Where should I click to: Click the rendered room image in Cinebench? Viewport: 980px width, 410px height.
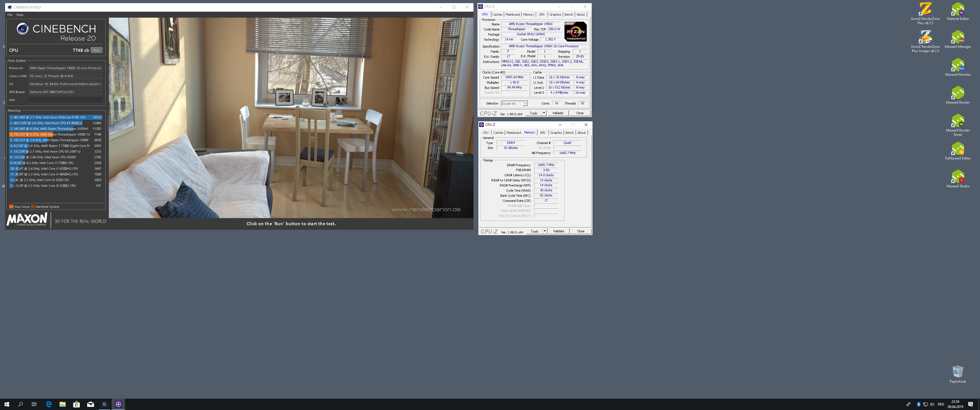[291, 118]
